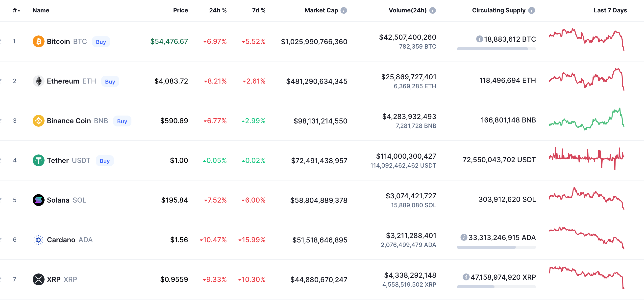Viewport: 644px width, 300px height.
Task: Click the Solana logo icon
Action: tap(39, 200)
